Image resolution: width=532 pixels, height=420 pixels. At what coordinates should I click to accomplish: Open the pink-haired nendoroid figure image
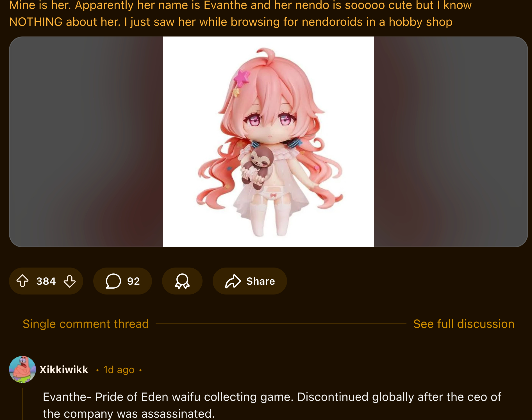coord(269,142)
